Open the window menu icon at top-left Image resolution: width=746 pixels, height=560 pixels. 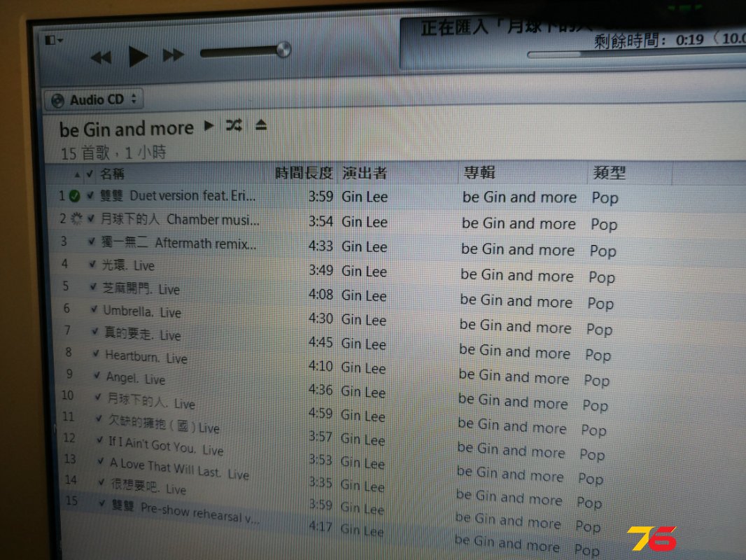click(53, 40)
